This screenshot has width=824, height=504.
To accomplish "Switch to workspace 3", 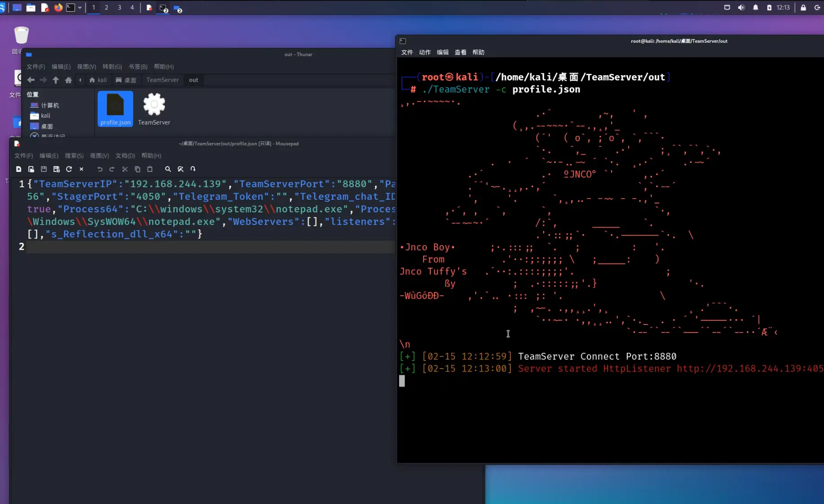I will point(119,8).
